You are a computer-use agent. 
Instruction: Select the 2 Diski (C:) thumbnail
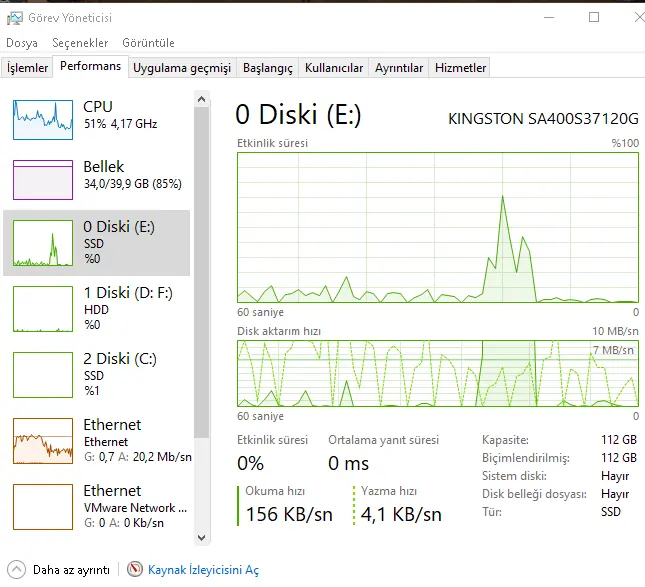[x=43, y=375]
